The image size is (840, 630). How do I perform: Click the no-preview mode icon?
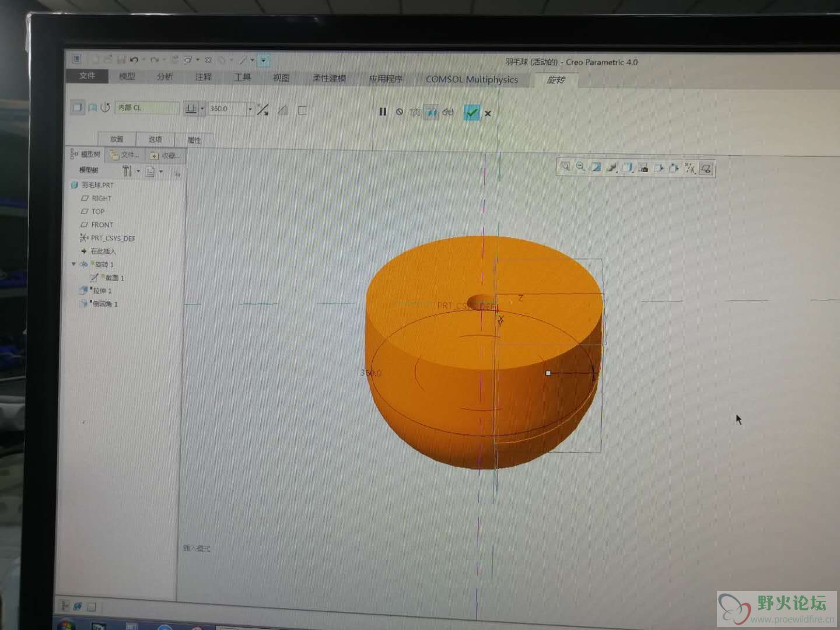[400, 111]
